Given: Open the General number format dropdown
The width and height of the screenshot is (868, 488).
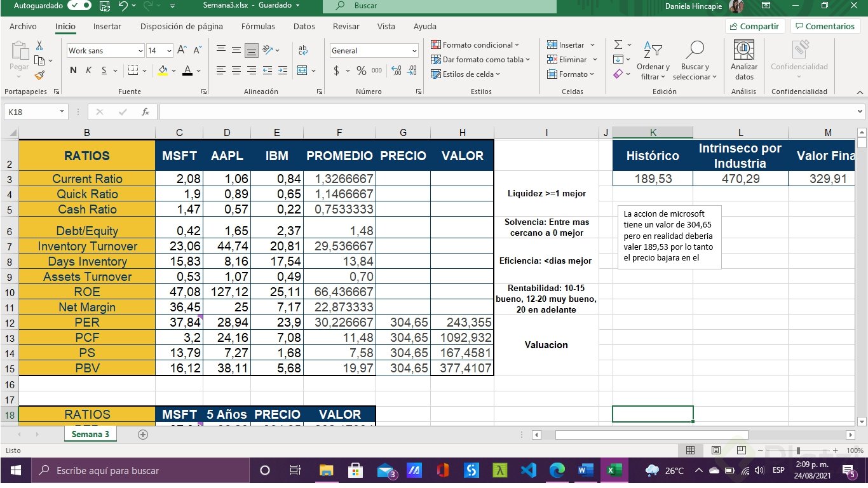Looking at the screenshot, I should click(414, 51).
